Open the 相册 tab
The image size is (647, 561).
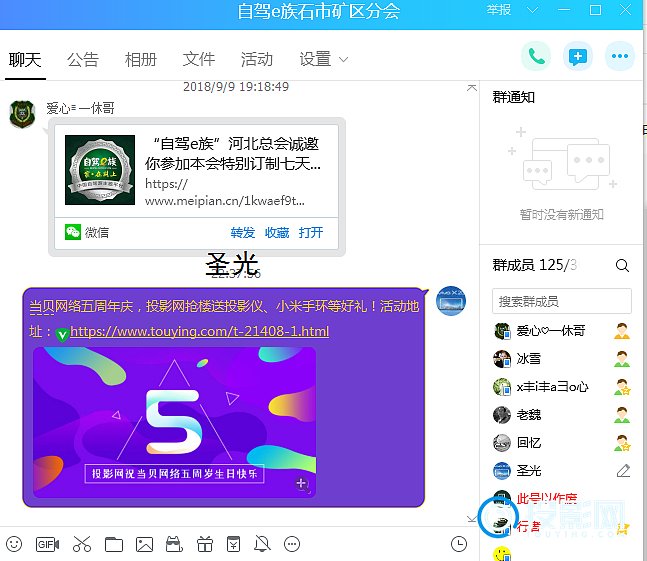[x=141, y=60]
